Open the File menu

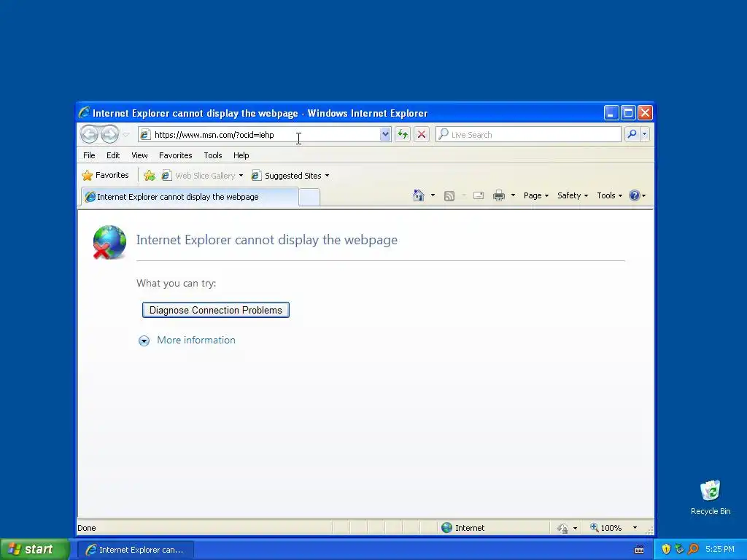89,155
